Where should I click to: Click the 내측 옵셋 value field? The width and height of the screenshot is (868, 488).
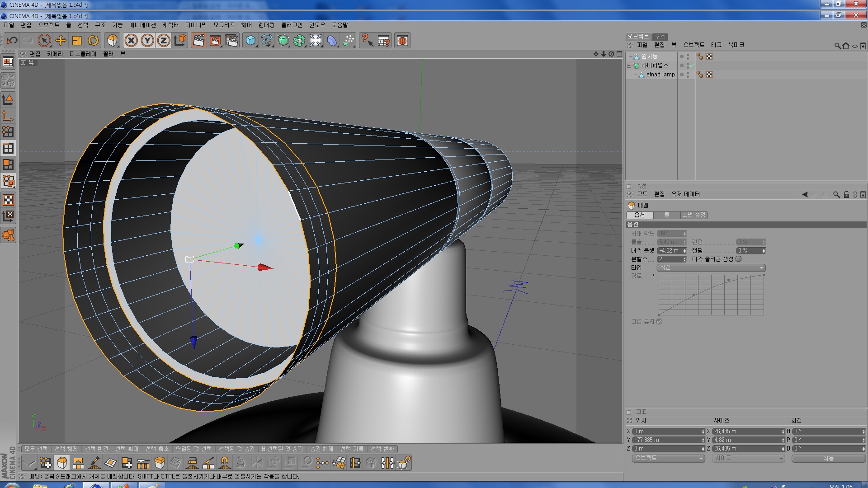pos(672,251)
